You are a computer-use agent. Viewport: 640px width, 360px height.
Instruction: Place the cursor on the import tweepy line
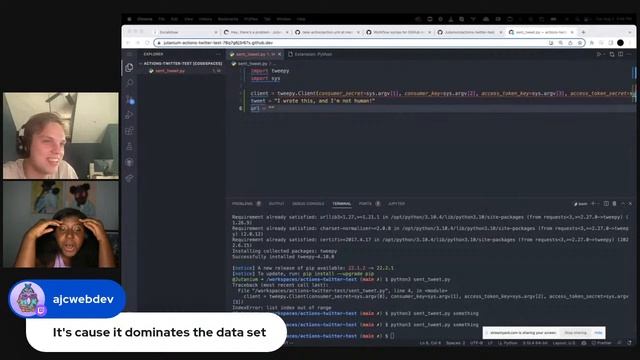click(x=270, y=71)
